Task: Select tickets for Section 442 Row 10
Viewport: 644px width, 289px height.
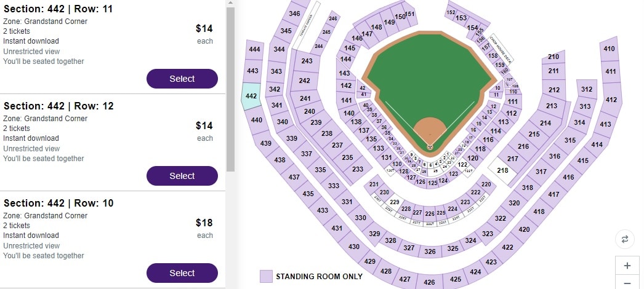Action: click(182, 273)
